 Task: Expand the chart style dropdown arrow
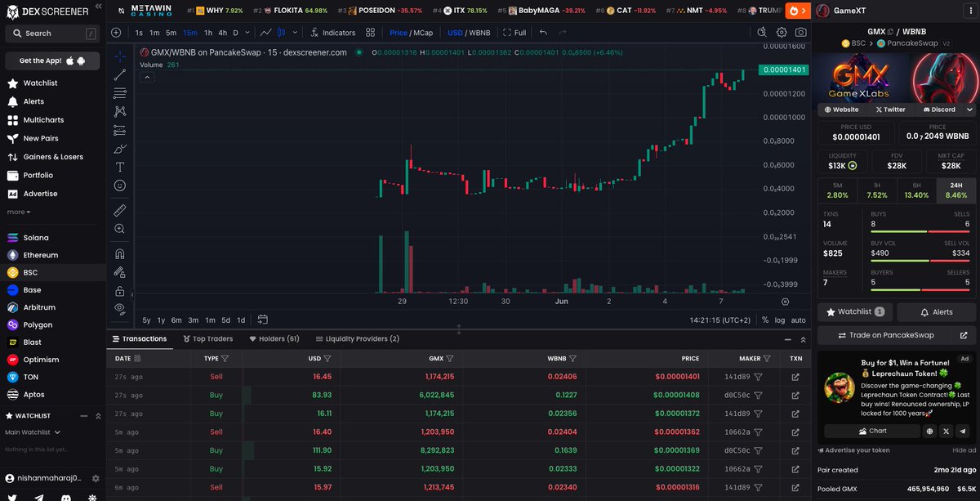pos(294,33)
